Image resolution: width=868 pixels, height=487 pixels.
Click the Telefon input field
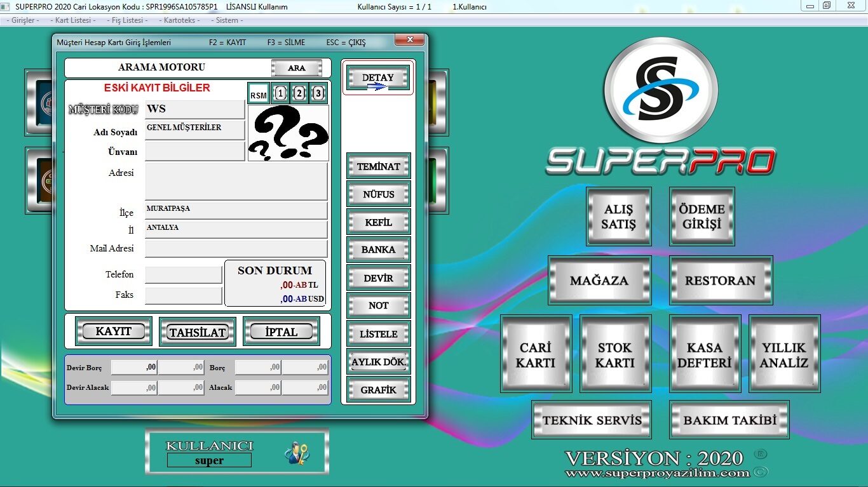(x=184, y=275)
